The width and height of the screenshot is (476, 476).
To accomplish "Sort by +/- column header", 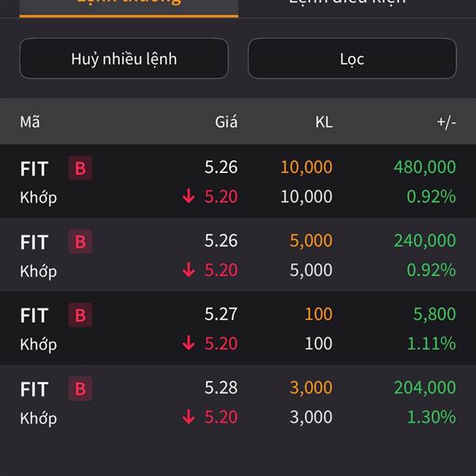I will pos(446,122).
